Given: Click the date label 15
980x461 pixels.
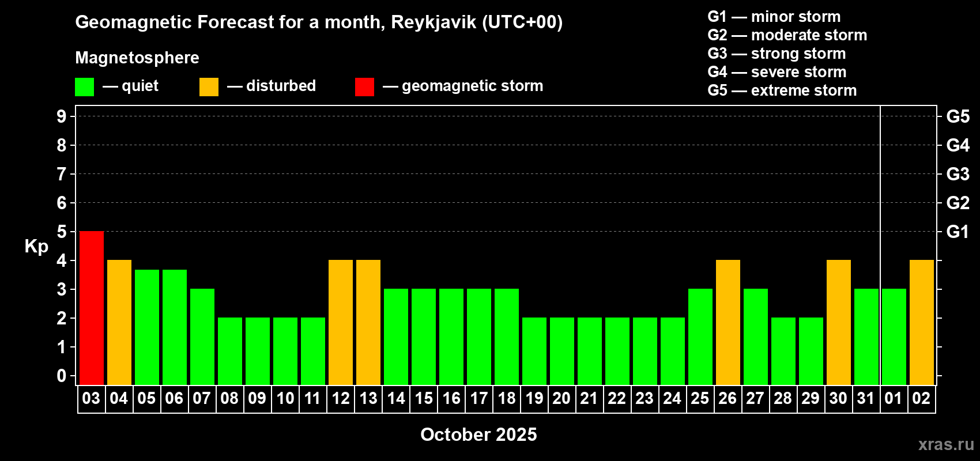Looking at the screenshot, I should pos(424,399).
